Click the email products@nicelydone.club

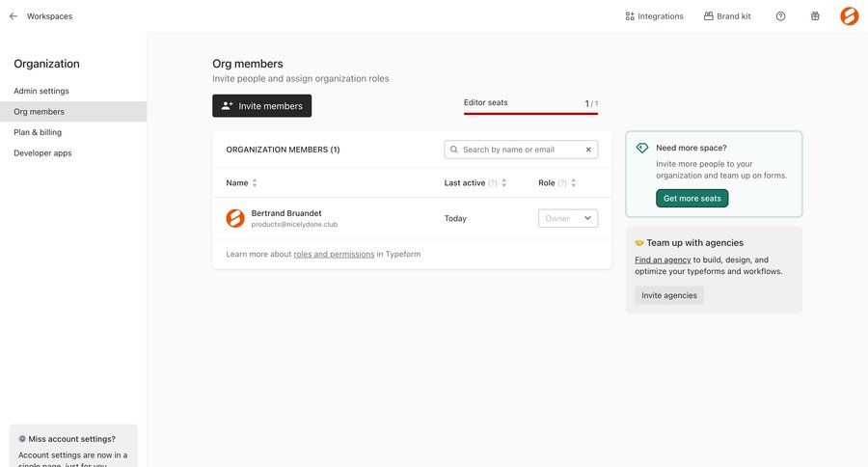click(x=294, y=225)
